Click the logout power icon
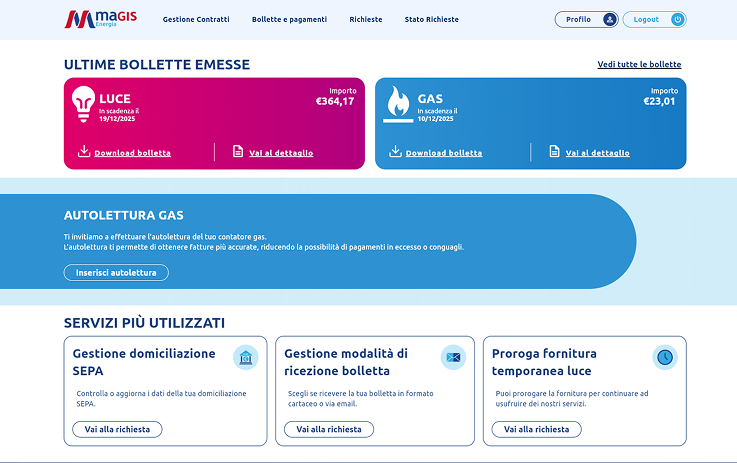This screenshot has height=463, width=737. [677, 19]
